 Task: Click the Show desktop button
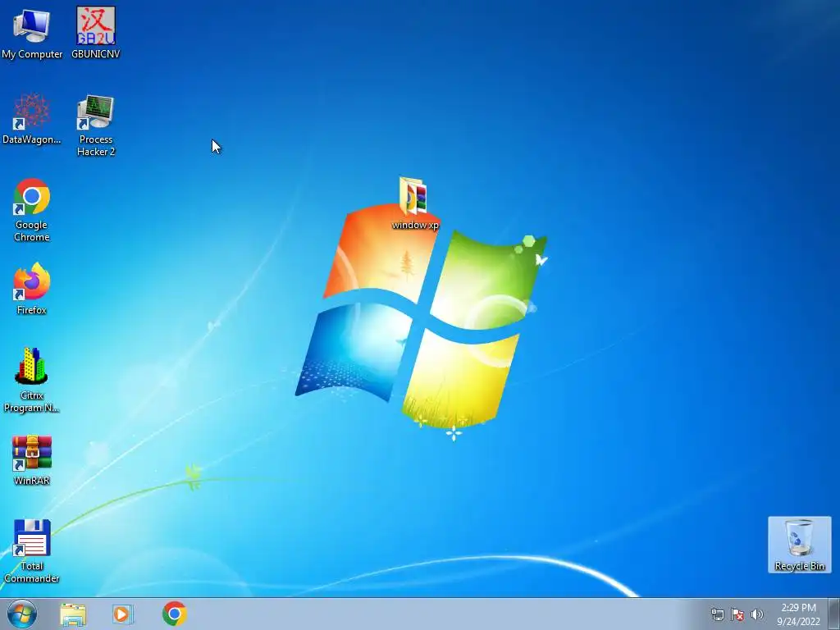pyautogui.click(x=834, y=614)
